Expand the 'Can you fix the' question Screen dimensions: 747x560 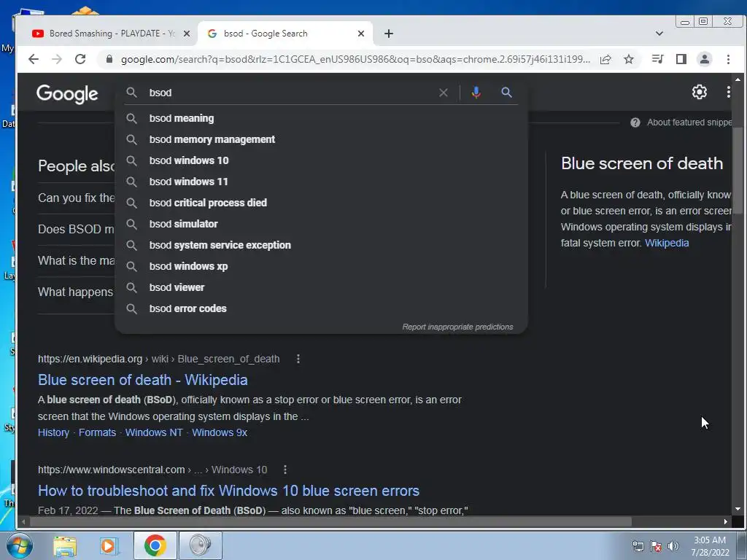coord(76,198)
